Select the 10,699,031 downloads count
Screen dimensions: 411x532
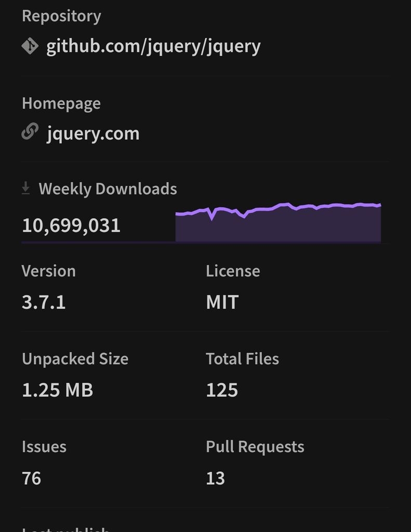point(71,225)
